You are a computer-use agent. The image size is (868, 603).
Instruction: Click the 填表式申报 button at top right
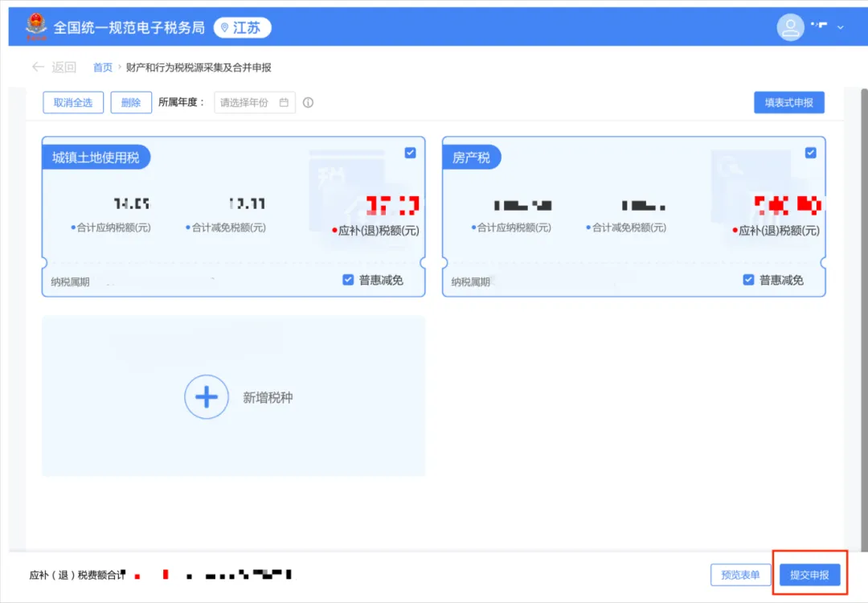(788, 102)
